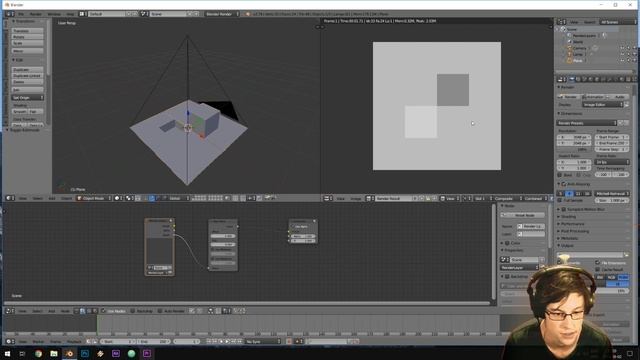This screenshot has width=640, height=360.
Task: Click the browse image icon beside Render Result
Action: [369, 198]
